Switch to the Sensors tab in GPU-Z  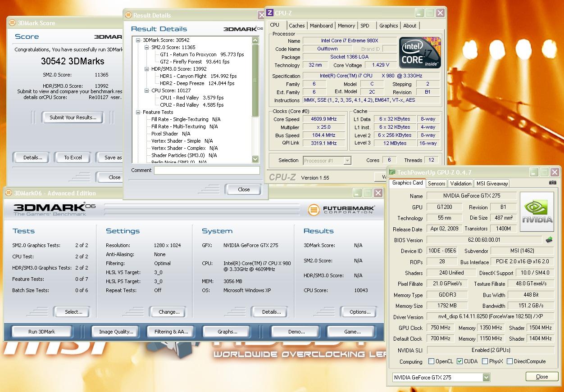pos(437,183)
